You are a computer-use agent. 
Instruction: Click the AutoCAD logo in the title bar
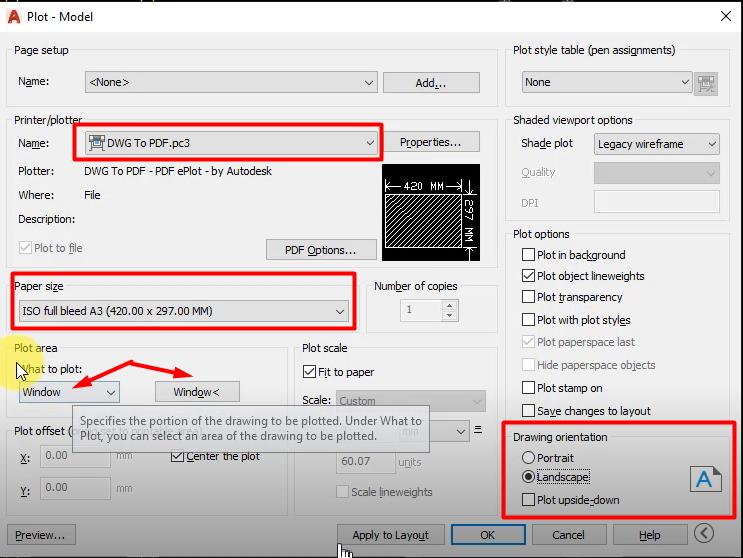click(x=14, y=17)
